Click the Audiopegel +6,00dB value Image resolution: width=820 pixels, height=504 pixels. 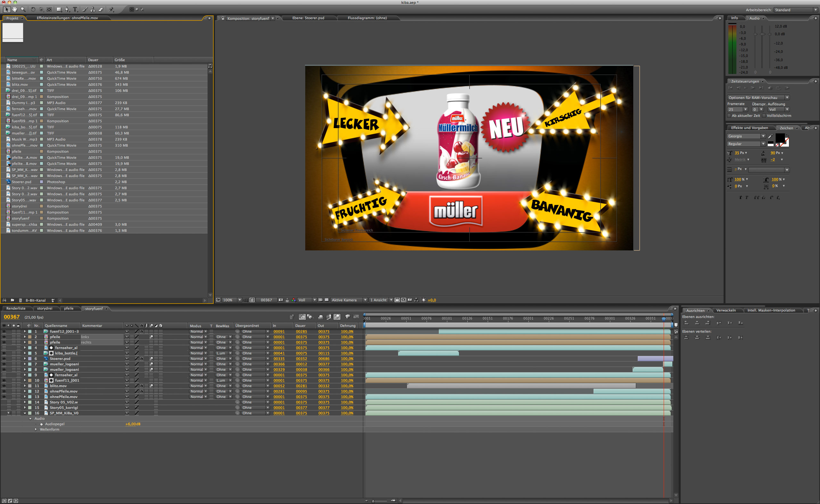click(x=133, y=424)
